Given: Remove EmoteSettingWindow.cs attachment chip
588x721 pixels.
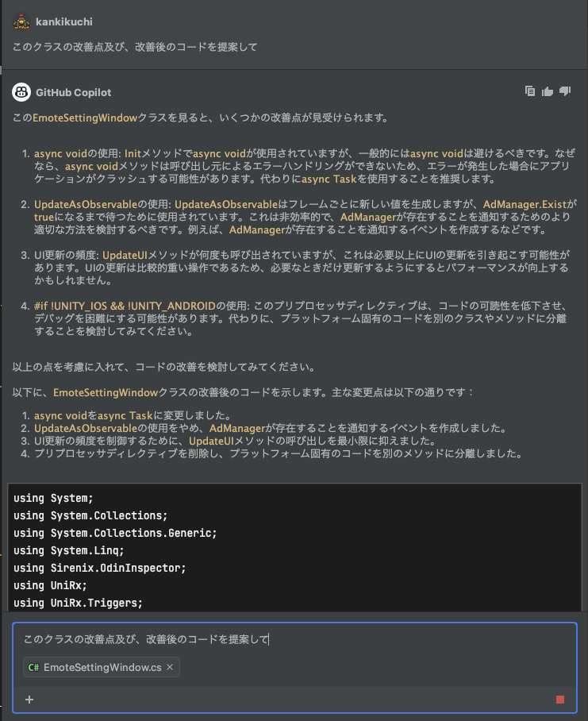Looking at the screenshot, I should click(x=170, y=667).
